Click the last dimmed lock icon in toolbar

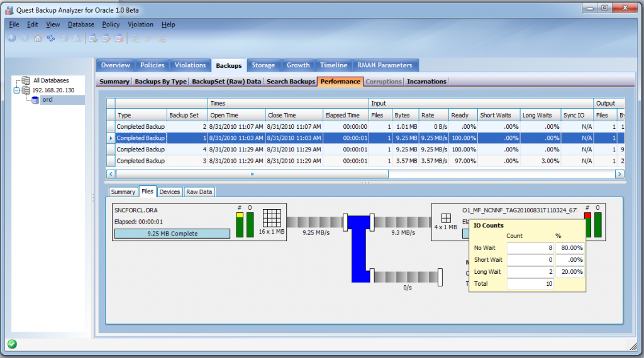coord(162,38)
